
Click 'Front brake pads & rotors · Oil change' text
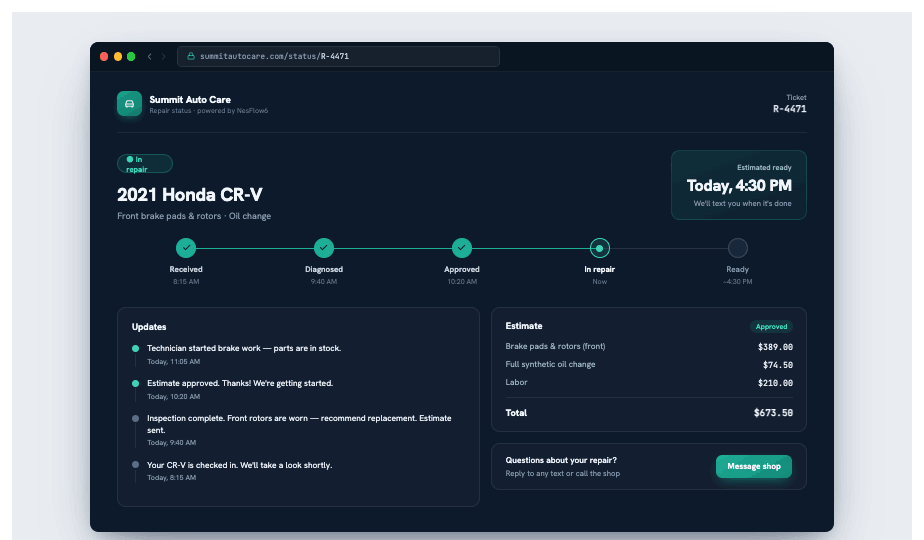[x=194, y=216]
